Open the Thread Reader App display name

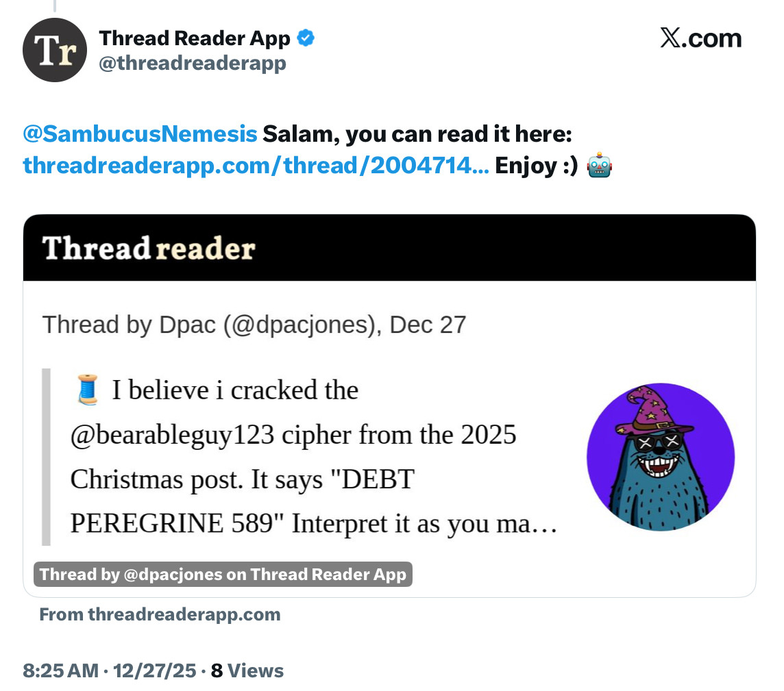click(x=195, y=39)
